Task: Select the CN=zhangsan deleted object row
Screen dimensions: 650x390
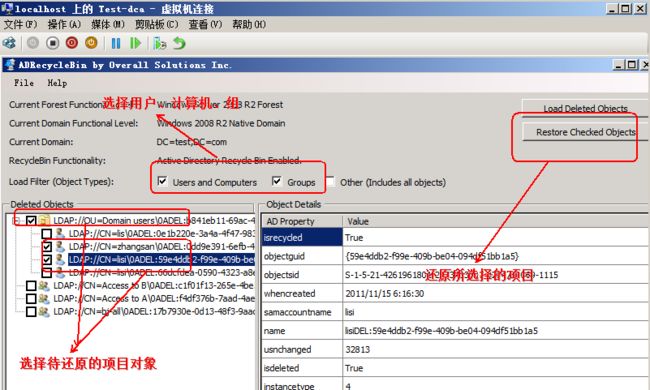Action: click(162, 247)
